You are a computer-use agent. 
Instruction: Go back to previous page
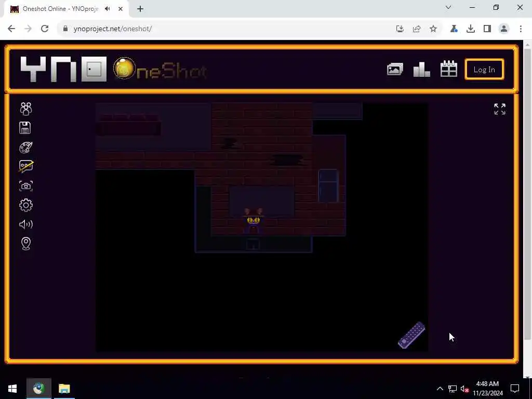click(x=11, y=29)
